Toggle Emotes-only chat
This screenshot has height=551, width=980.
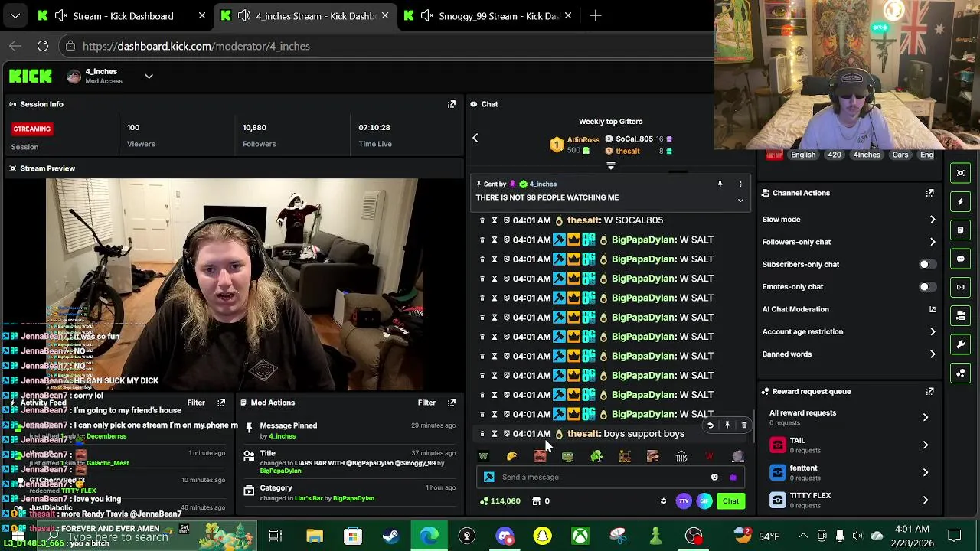tap(926, 287)
